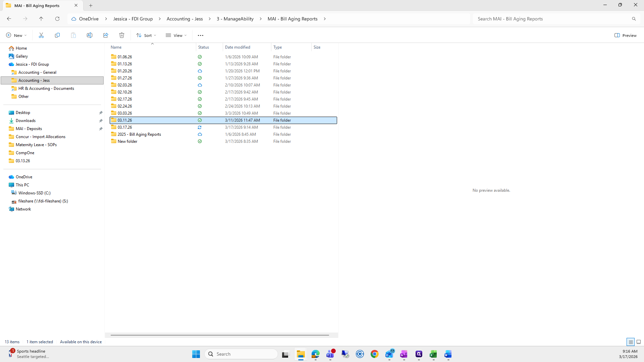Add a new File Explorer tab
Viewport: 644px width, 362px height.
click(91, 5)
